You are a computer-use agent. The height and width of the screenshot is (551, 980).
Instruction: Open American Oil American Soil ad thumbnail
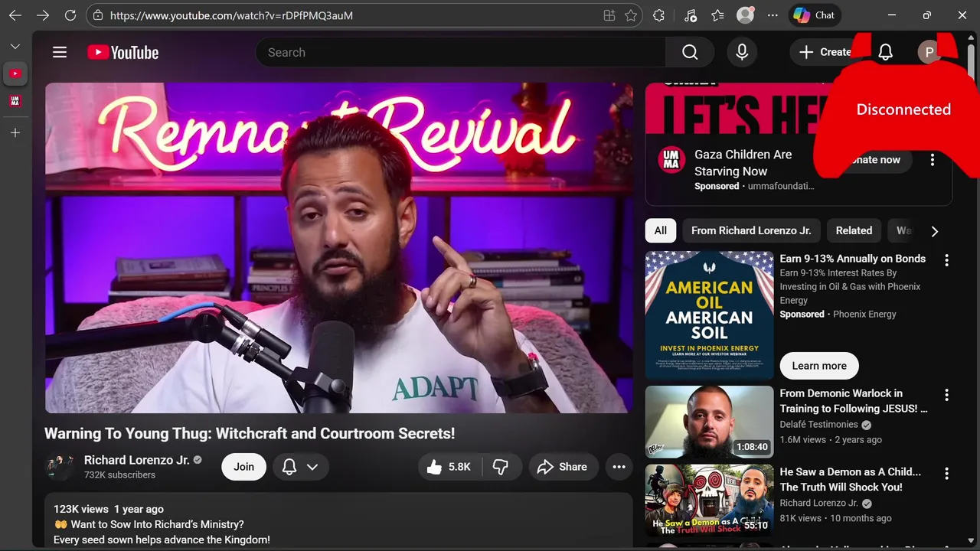tap(710, 315)
